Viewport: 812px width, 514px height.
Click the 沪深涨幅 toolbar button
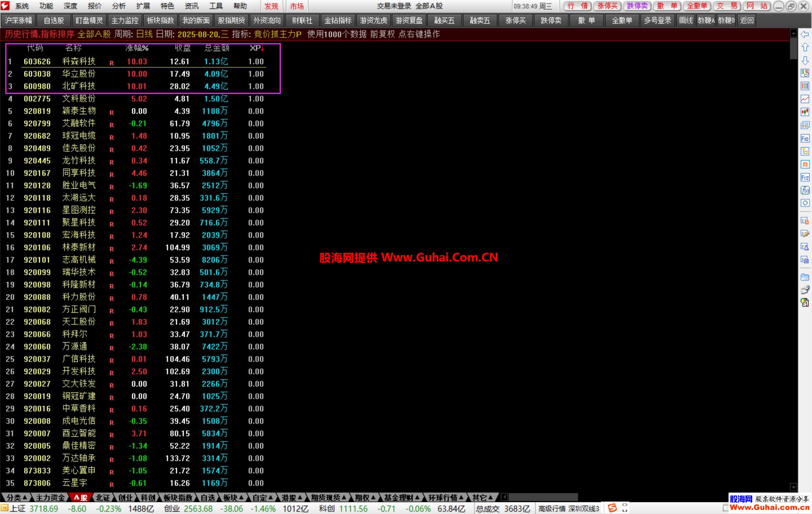tap(18, 21)
